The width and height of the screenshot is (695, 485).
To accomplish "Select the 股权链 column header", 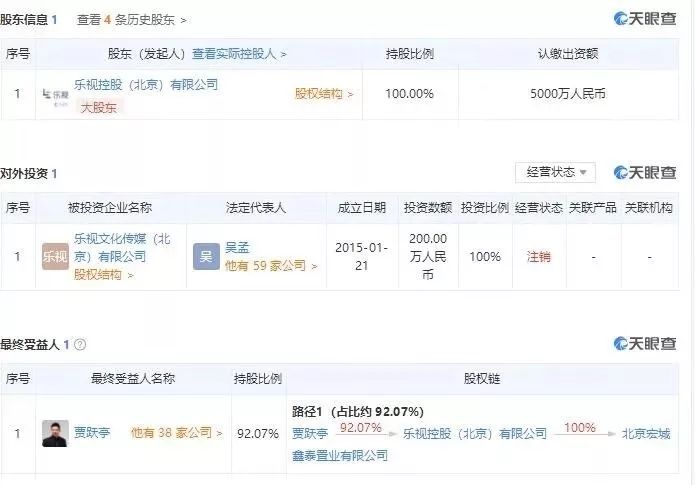I will pos(482,379).
